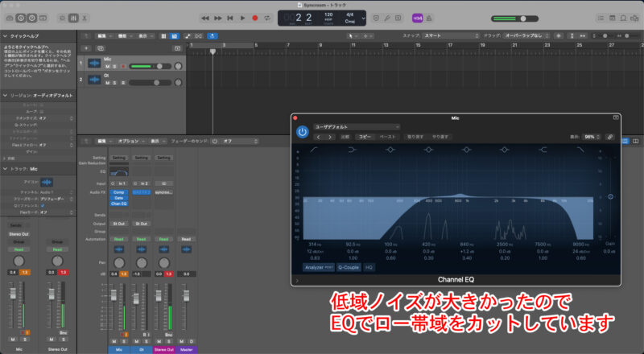Solo the Gt track in track header
This screenshot has width=644, height=354.
[x=114, y=83]
